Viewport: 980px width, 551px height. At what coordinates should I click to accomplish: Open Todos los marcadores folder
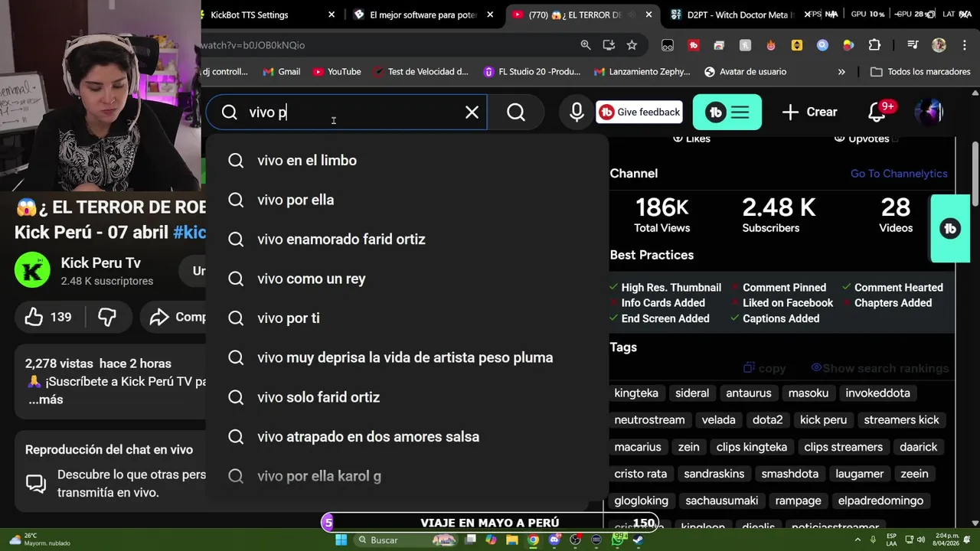[x=920, y=72]
